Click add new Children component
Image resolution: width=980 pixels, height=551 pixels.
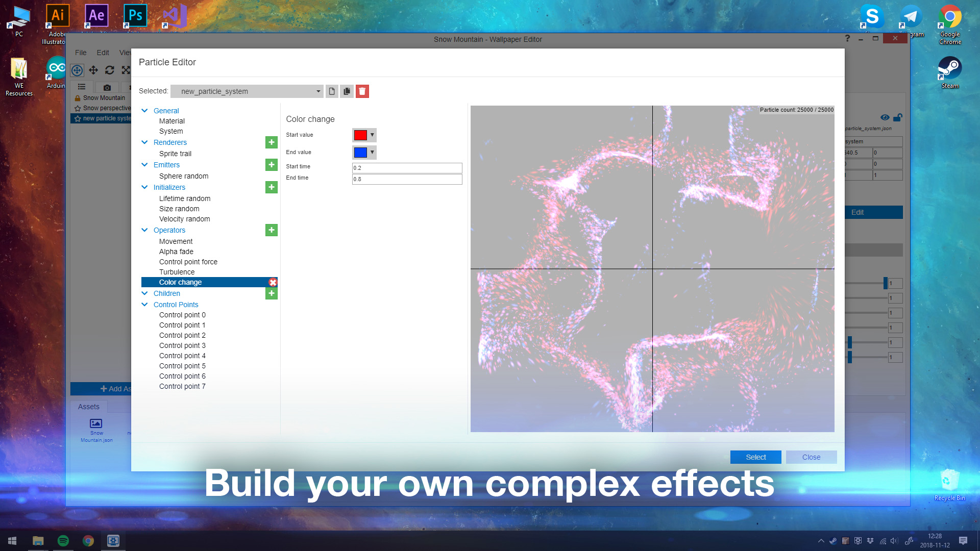[x=271, y=293]
